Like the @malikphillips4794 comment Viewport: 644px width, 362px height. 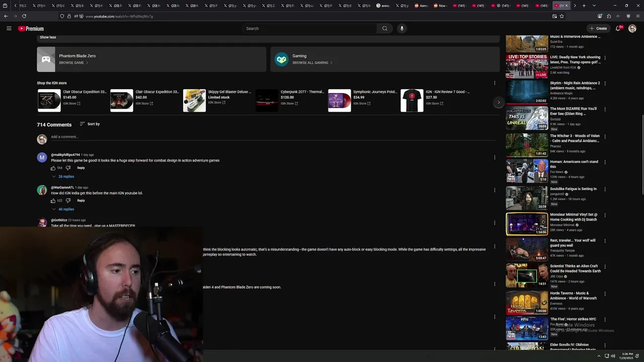coord(53,168)
